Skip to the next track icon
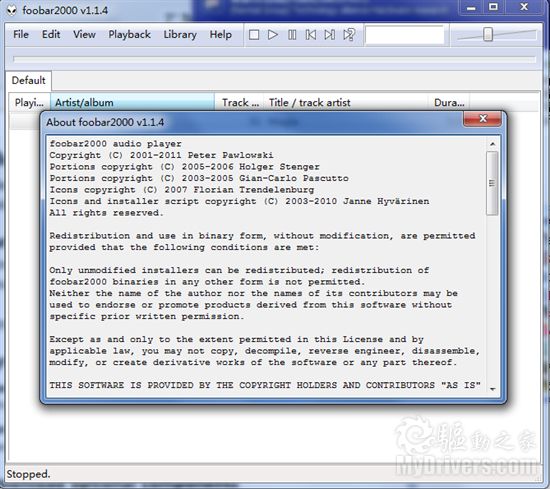Image resolution: width=550 pixels, height=489 pixels. 329,35
